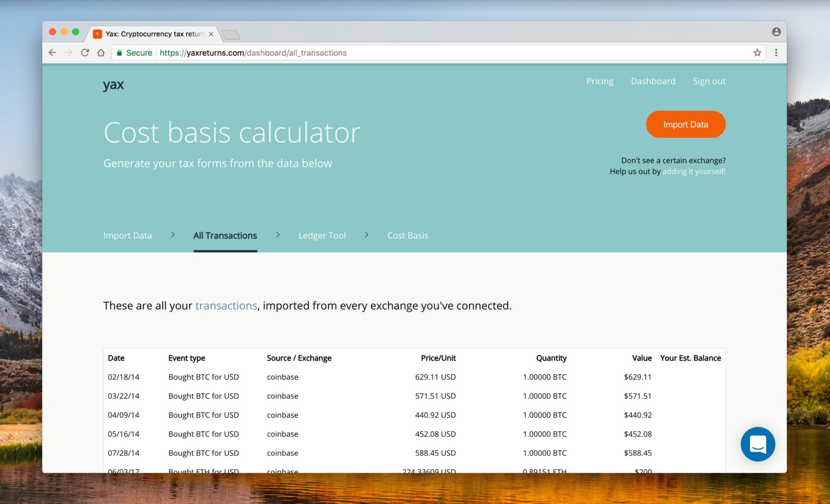
Task: Open the Cost Basis step
Action: 407,235
